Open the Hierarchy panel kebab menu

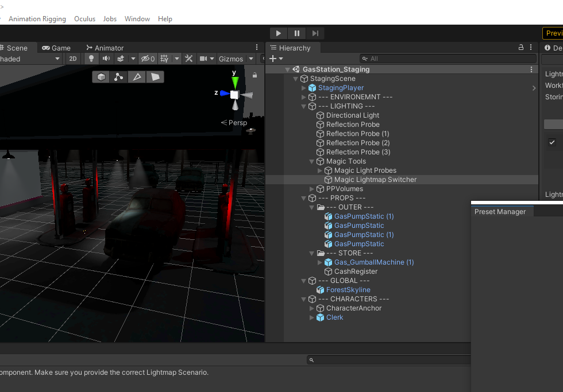click(x=530, y=48)
